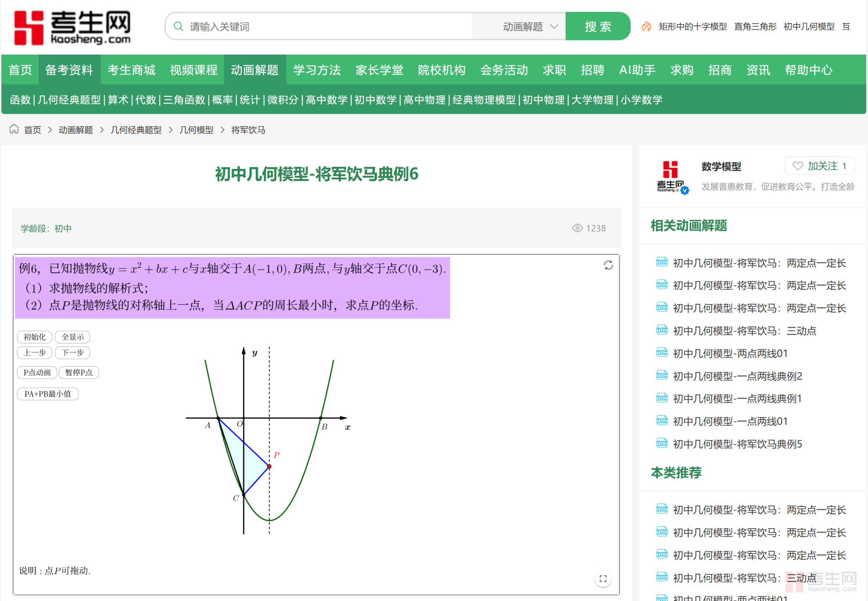The image size is (868, 601).
Task: Click the home icon in breadcrumb
Action: coord(14,129)
